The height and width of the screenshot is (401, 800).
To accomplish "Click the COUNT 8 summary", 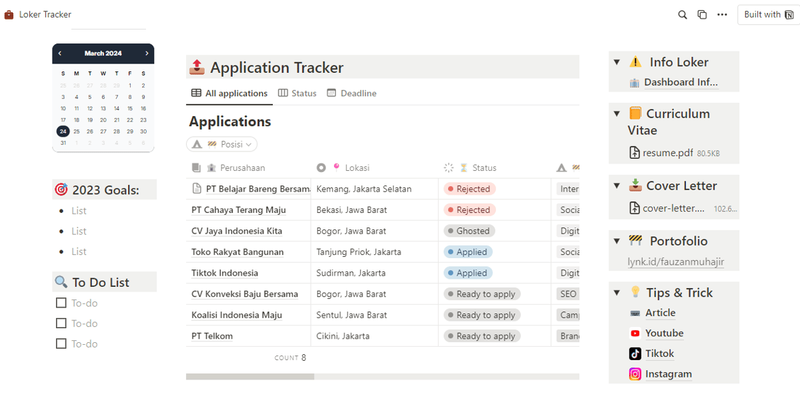I will coord(290,358).
